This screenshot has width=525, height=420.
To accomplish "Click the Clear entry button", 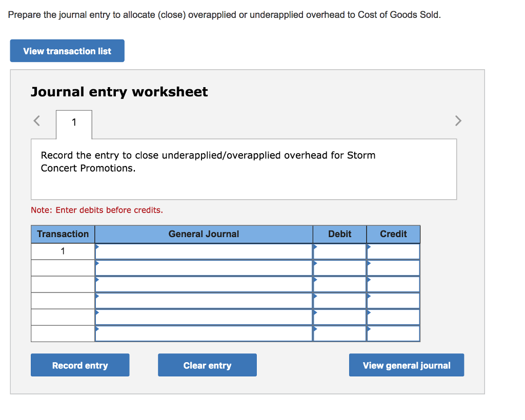I will [x=207, y=365].
